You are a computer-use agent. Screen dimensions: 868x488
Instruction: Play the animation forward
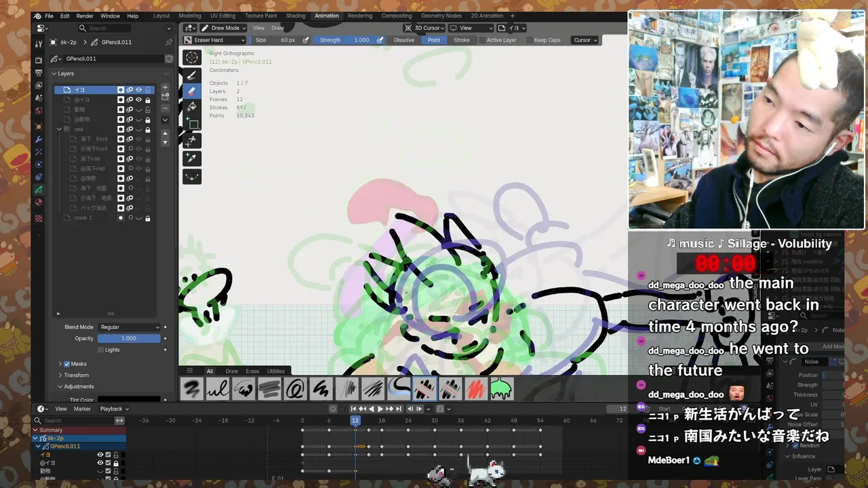380,409
